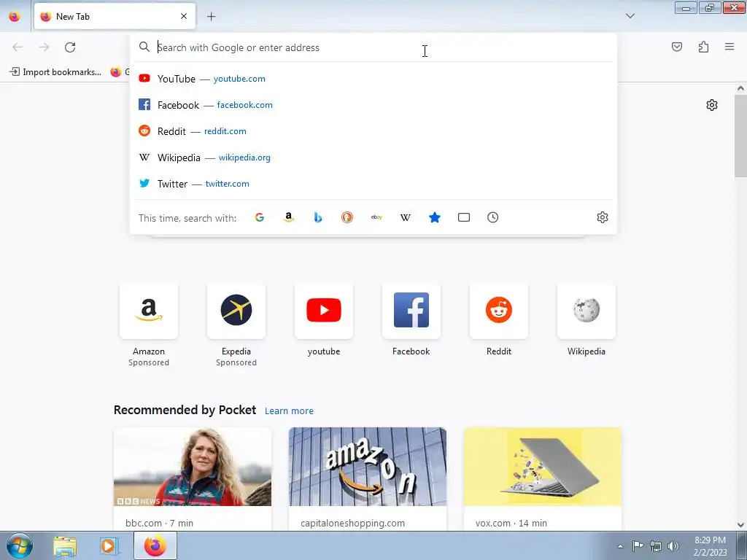Open the bbc.com Pocket story card
Viewport: 747px width, 560px height.
(x=193, y=479)
